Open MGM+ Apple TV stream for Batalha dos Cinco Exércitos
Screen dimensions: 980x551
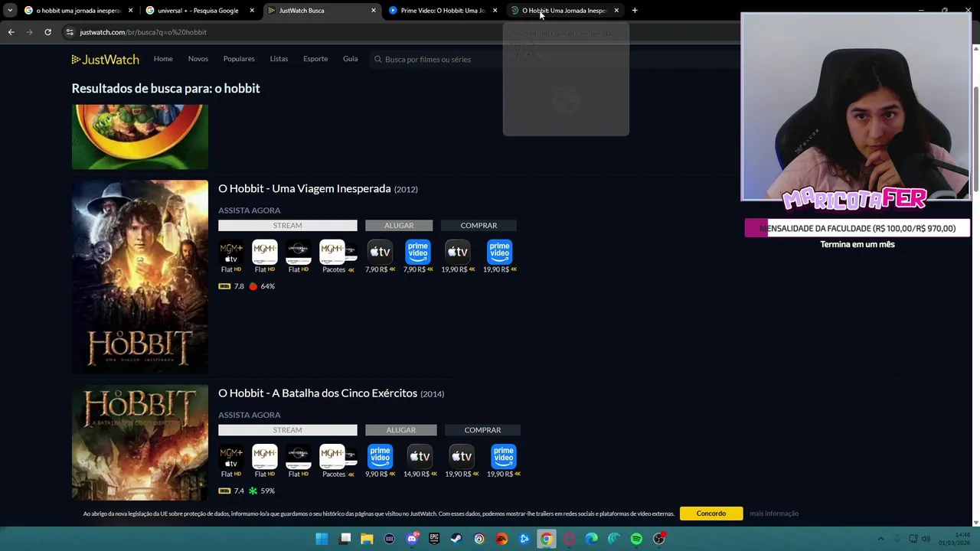click(x=230, y=456)
